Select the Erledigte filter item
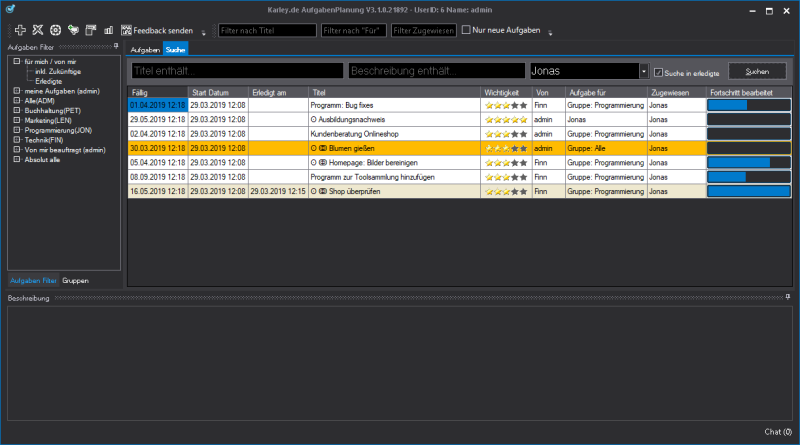 click(48, 81)
